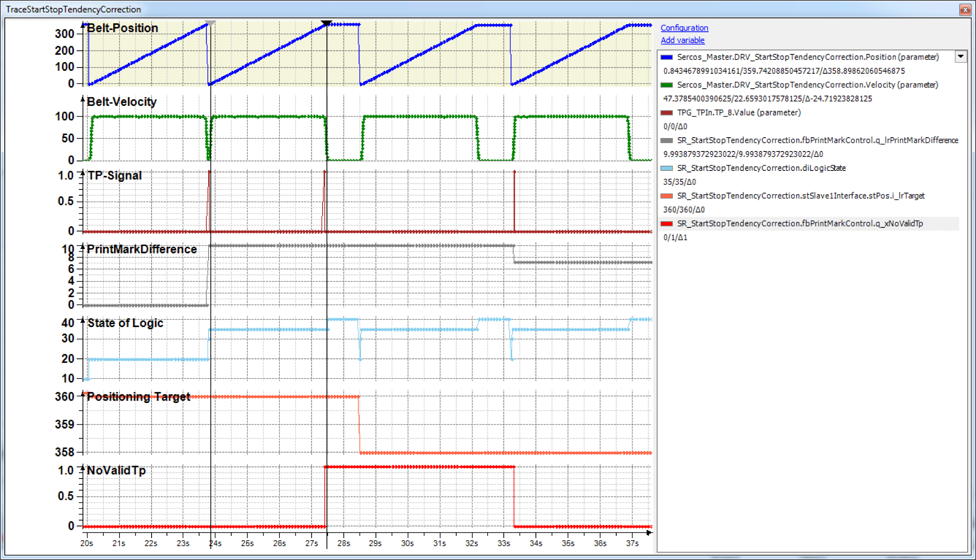Screen dimensions: 976x560
Task: Open the Configuration link
Action: tap(684, 28)
